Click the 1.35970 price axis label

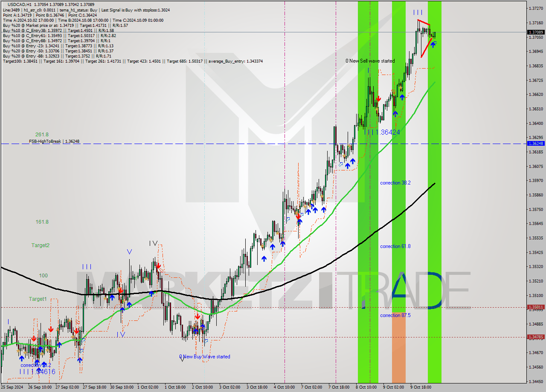click(x=536, y=180)
